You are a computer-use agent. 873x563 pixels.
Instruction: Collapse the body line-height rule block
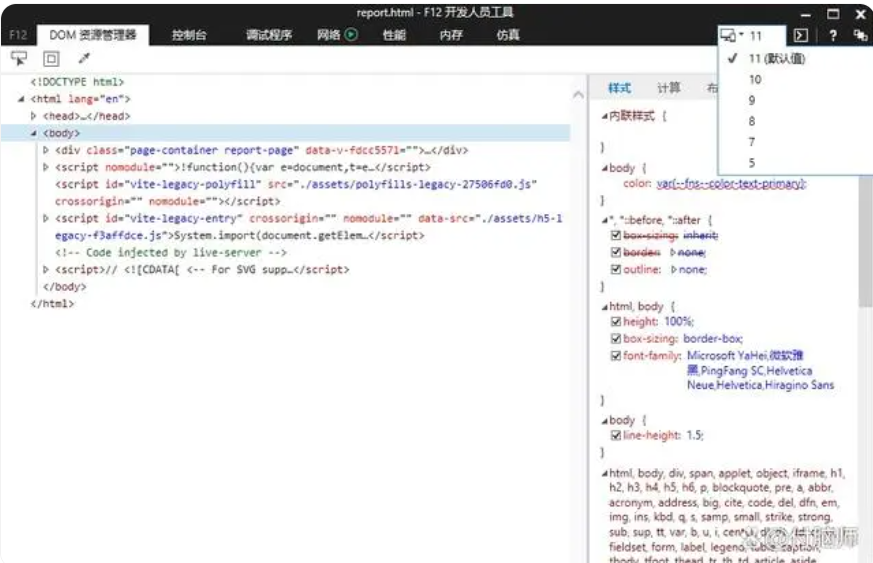[605, 420]
